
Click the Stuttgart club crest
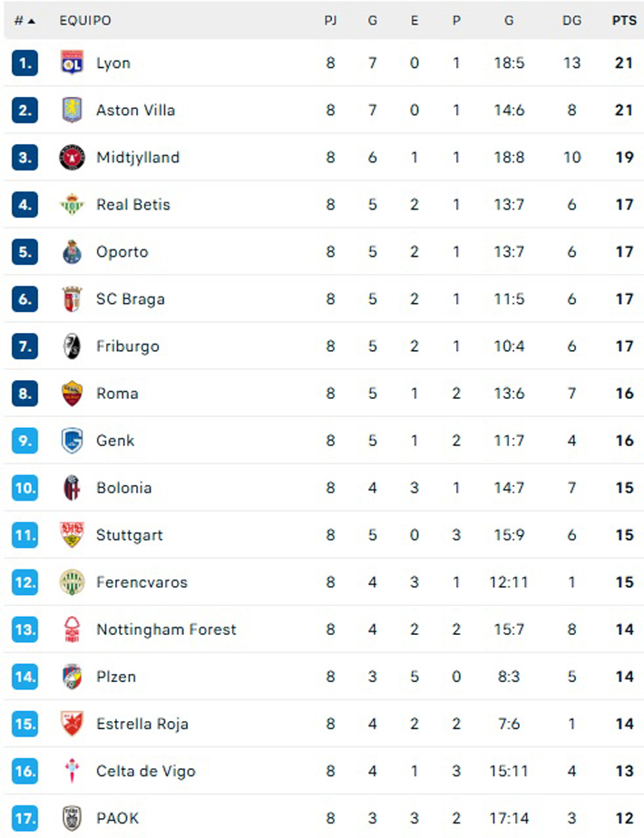[x=72, y=534]
